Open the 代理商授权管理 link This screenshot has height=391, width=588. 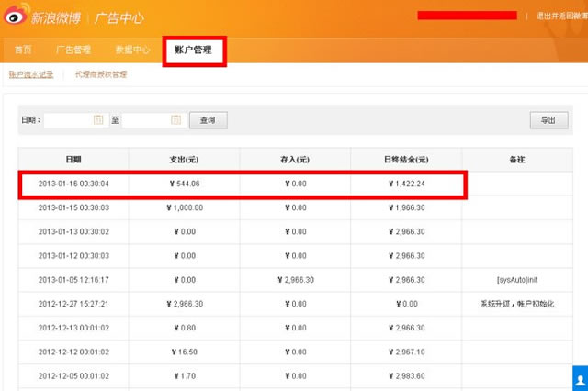click(x=101, y=74)
